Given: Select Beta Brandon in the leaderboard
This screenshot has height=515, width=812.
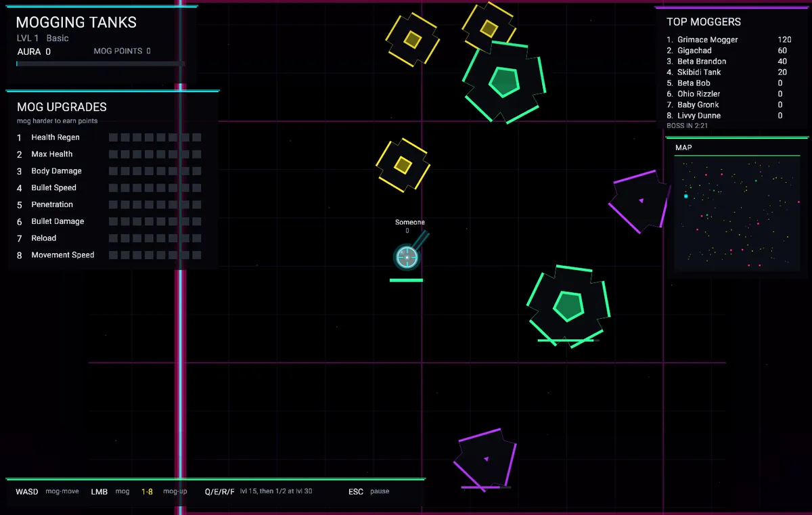Looking at the screenshot, I should pos(729,62).
